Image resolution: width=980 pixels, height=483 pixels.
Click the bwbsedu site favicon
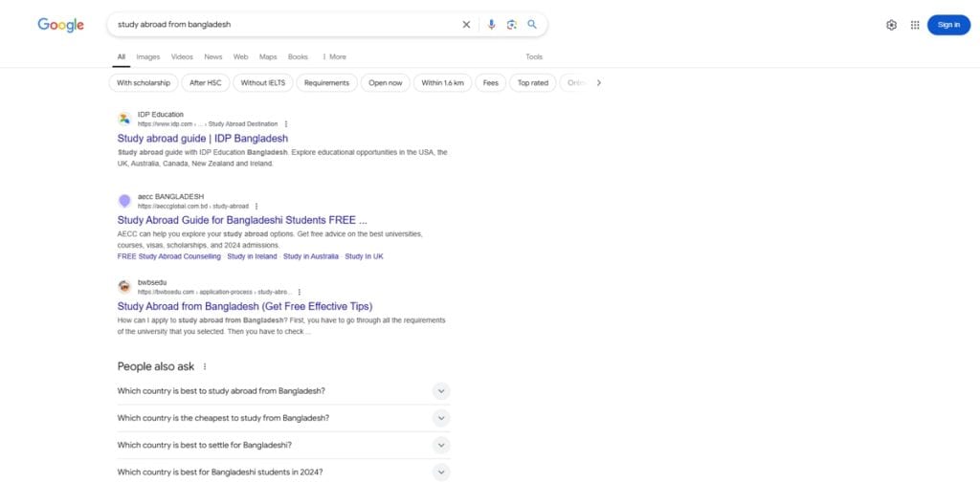[124, 287]
